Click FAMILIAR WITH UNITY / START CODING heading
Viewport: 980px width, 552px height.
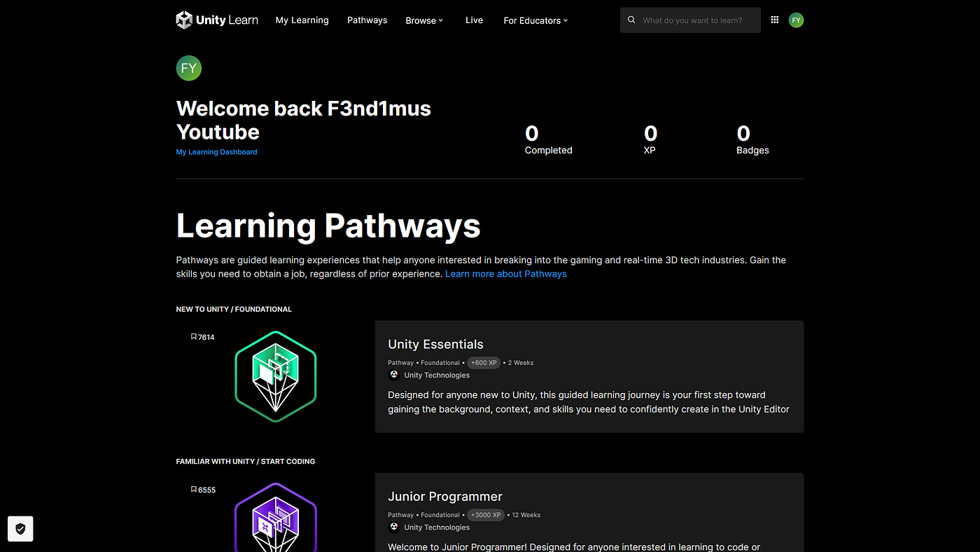[246, 462]
